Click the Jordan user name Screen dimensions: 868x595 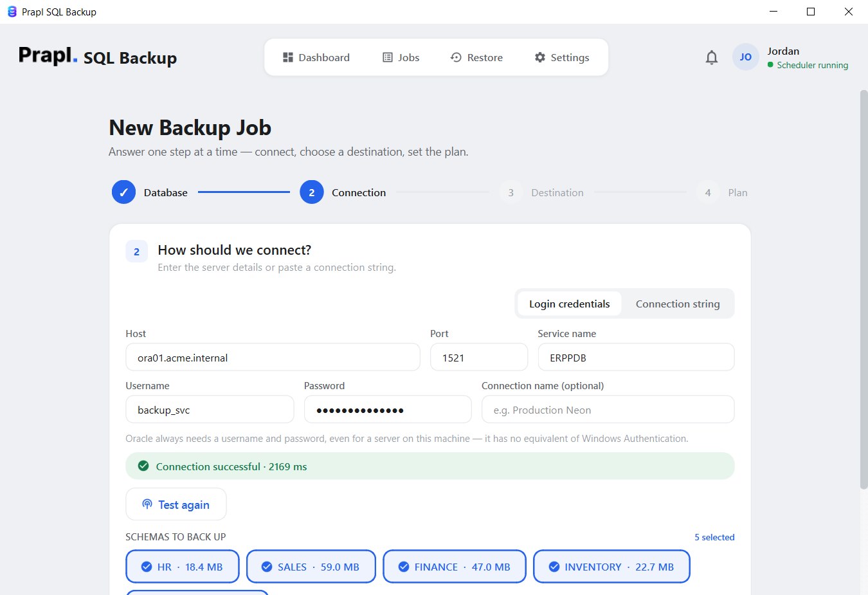783,51
